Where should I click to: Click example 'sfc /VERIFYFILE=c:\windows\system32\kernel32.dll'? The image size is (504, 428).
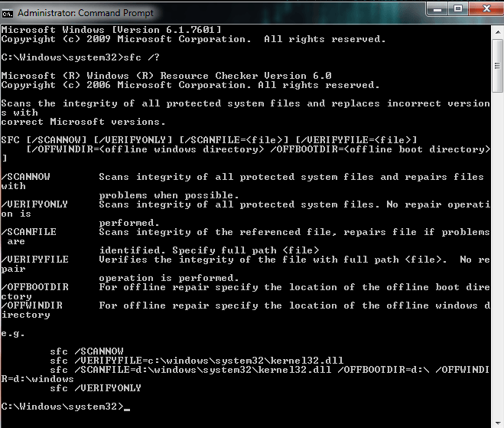pos(197,361)
